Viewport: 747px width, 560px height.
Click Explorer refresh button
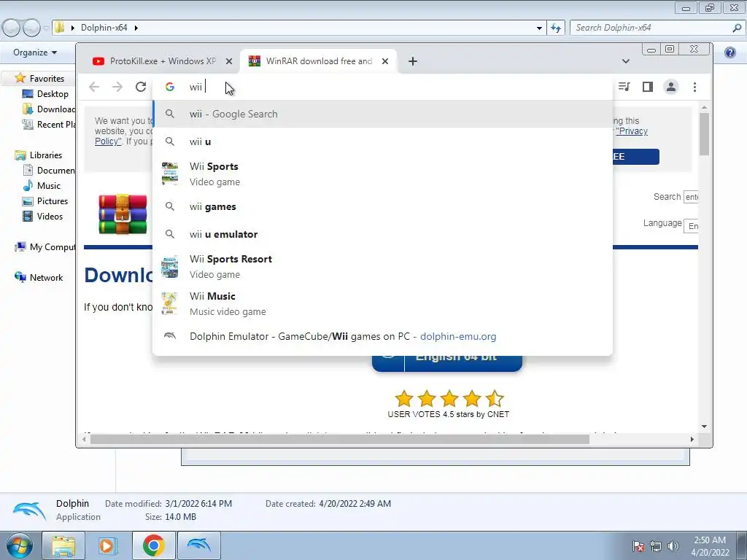click(555, 28)
